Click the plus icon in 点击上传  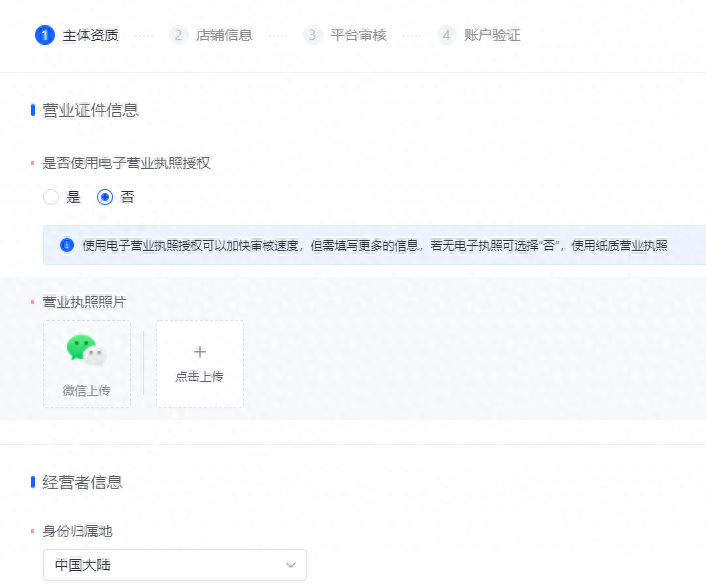pyautogui.click(x=200, y=352)
